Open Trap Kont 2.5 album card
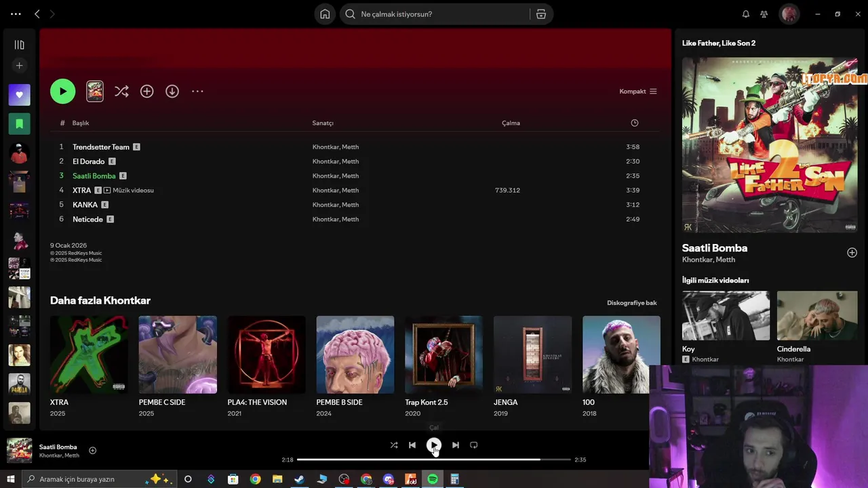 pyautogui.click(x=444, y=367)
